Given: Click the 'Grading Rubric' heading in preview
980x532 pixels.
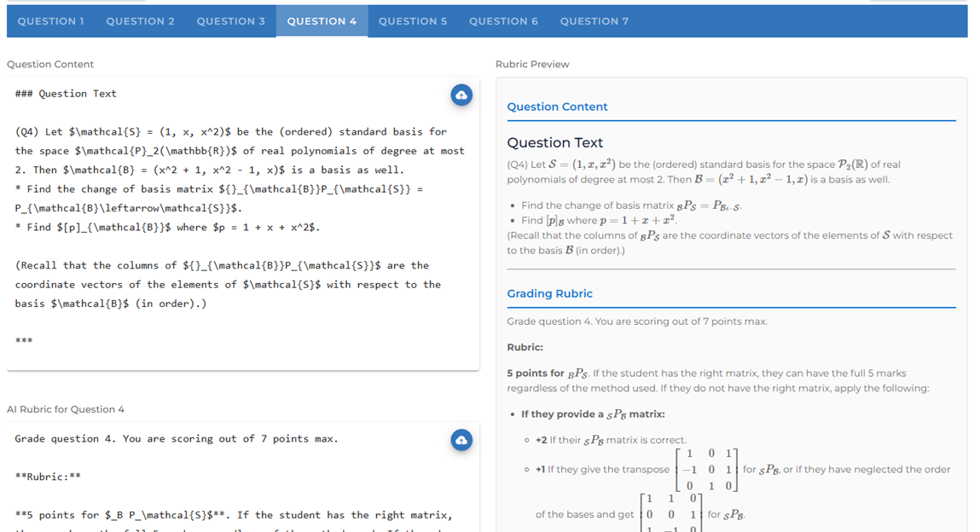Looking at the screenshot, I should click(x=549, y=293).
